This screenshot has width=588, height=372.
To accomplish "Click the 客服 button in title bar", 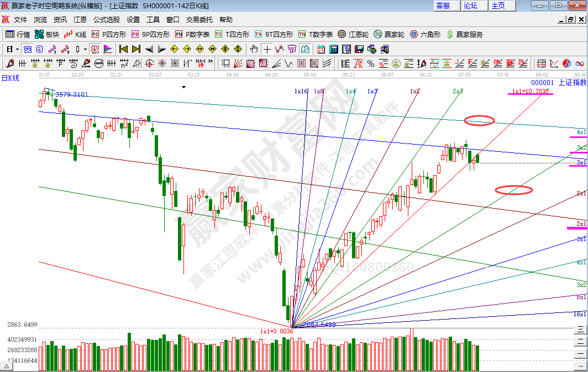I will click(443, 6).
